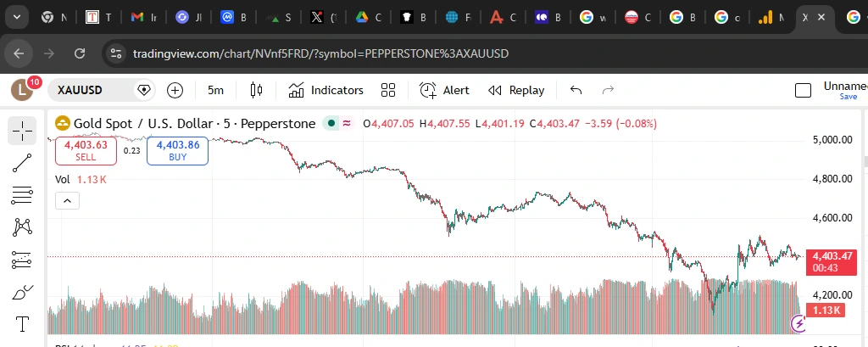Toggle fullscreen layout square in top bar
The height and width of the screenshot is (347, 868).
(x=803, y=90)
